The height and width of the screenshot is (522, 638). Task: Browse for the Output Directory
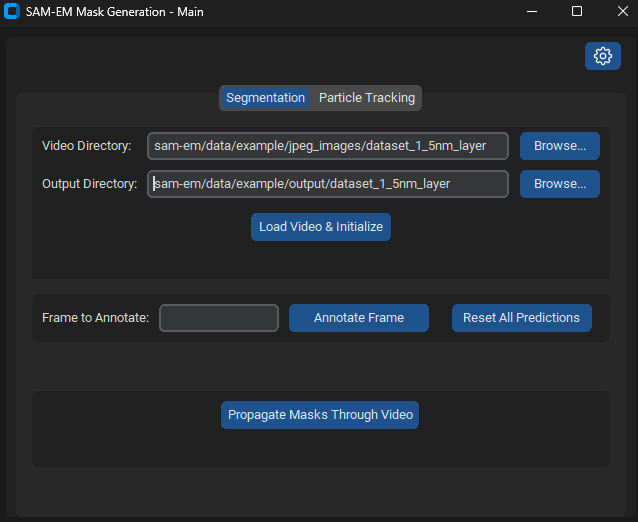[x=559, y=184]
